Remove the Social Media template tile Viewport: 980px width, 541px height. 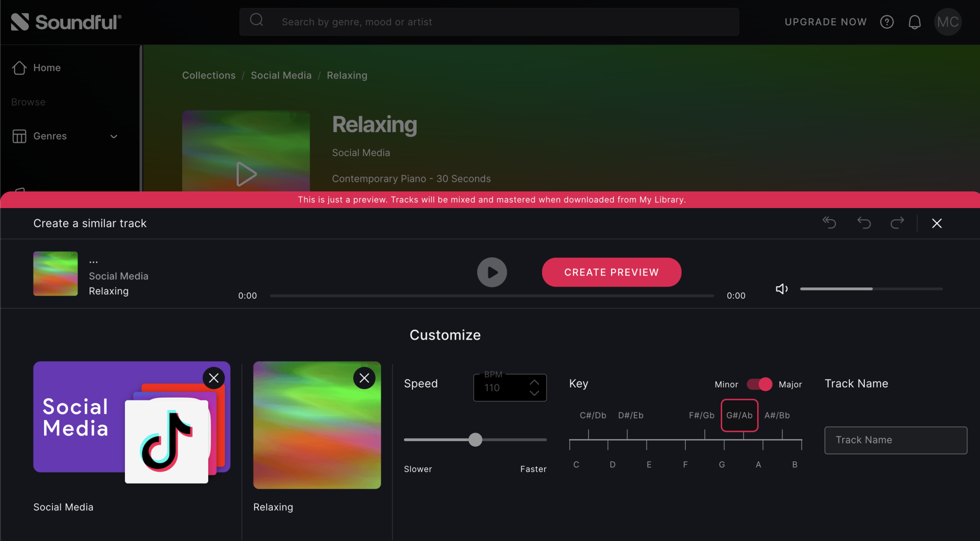click(x=213, y=377)
